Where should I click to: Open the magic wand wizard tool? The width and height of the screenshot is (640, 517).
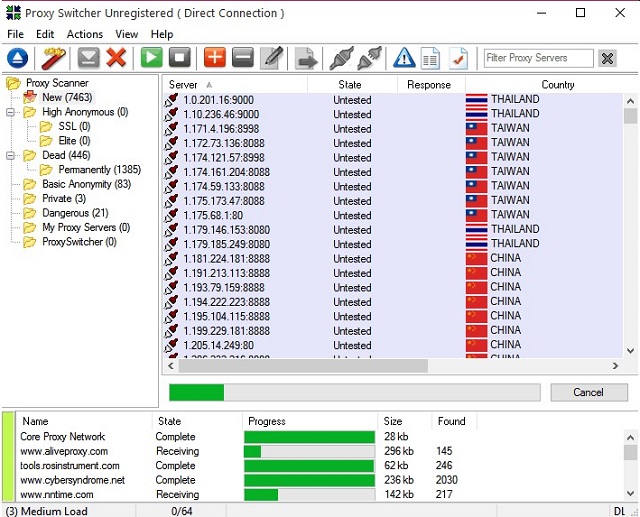tap(53, 58)
